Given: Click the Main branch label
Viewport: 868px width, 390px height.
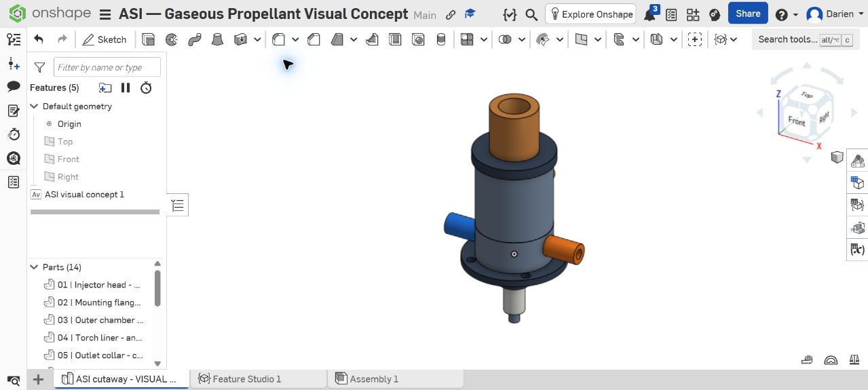Looking at the screenshot, I should coord(425,15).
